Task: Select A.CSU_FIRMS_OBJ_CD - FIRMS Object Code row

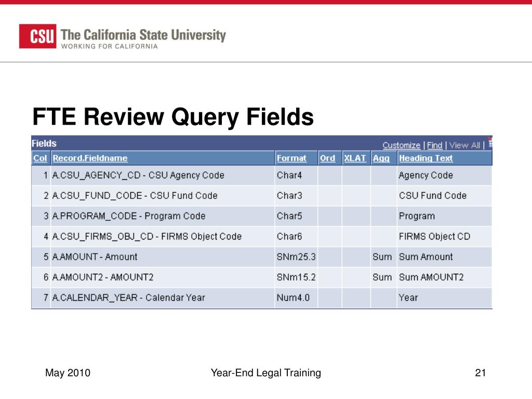Action: click(x=262, y=236)
